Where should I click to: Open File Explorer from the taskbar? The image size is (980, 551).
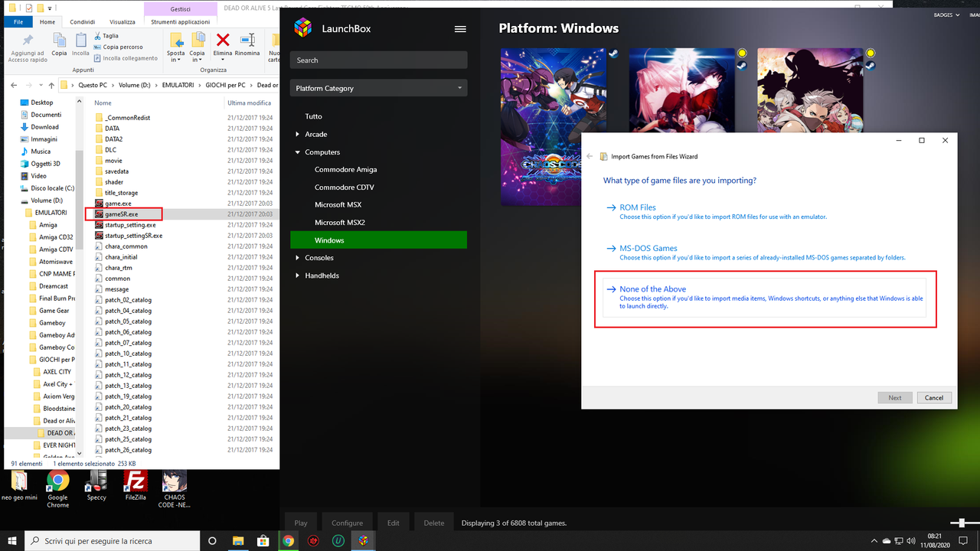click(237, 540)
